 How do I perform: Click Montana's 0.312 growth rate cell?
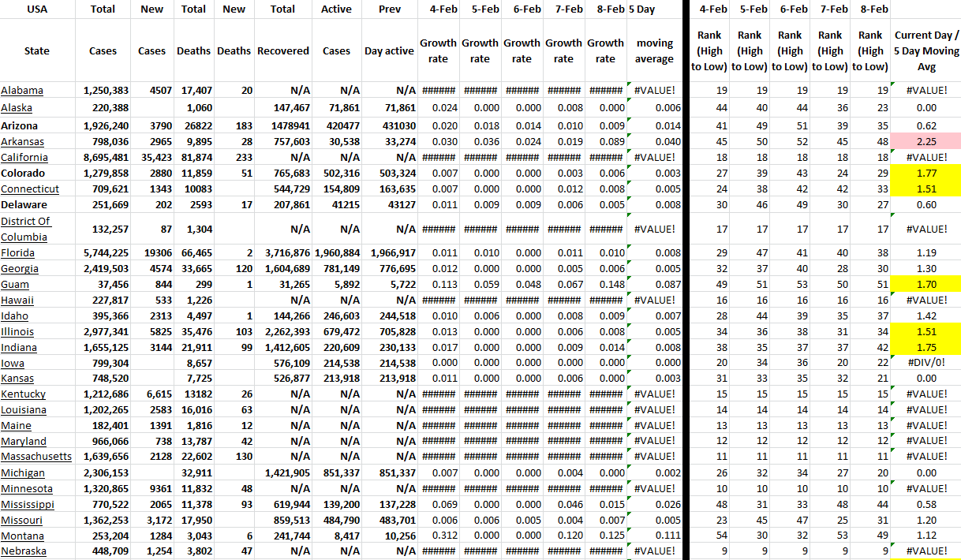coord(438,536)
